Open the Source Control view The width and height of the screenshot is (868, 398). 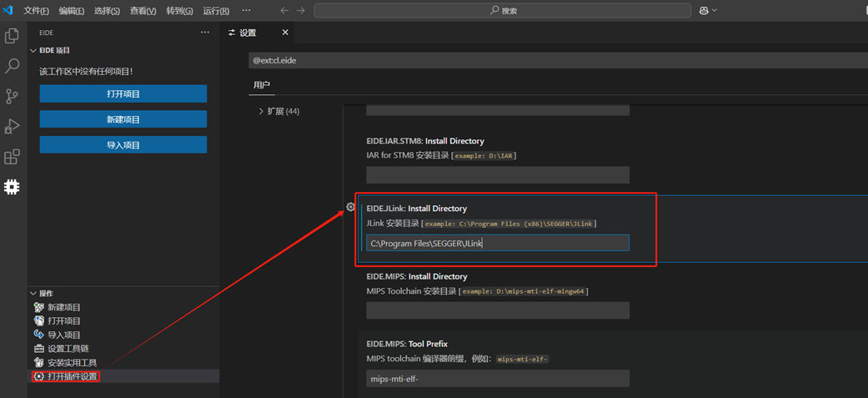coord(13,96)
